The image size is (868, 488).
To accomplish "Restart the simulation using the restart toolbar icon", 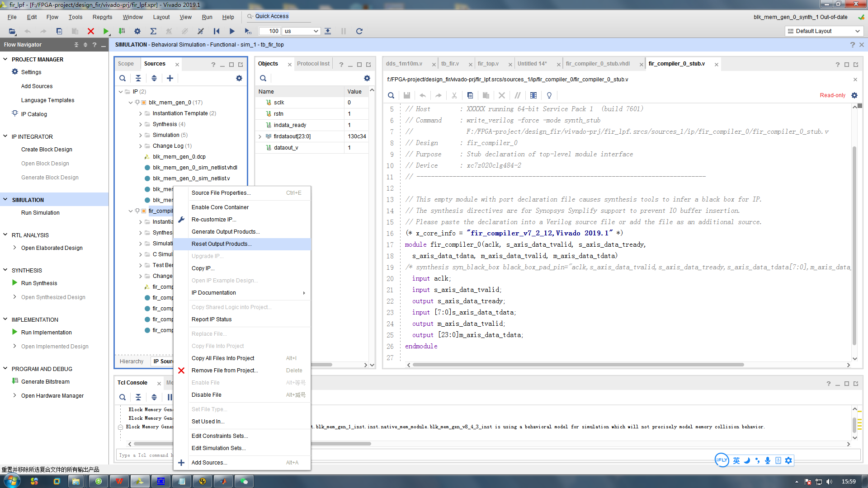I will pyautogui.click(x=217, y=31).
